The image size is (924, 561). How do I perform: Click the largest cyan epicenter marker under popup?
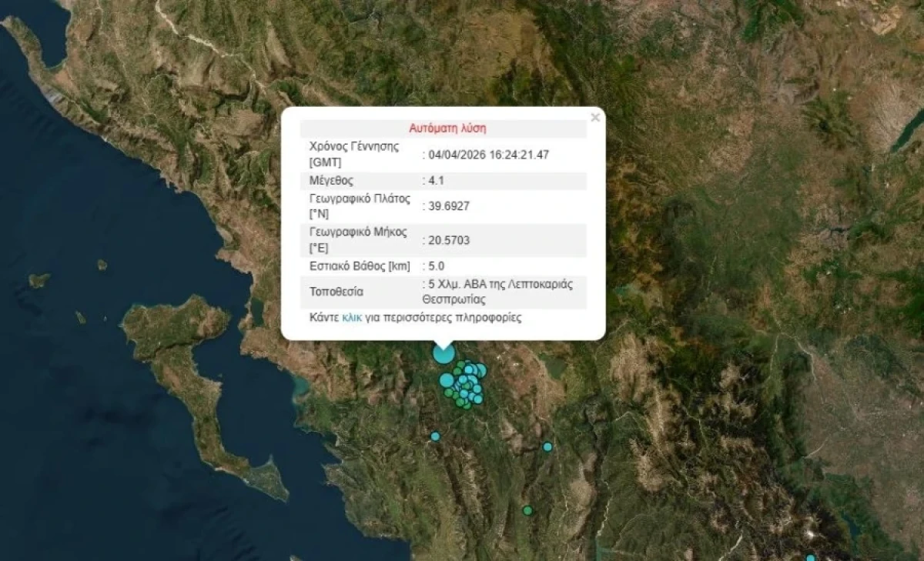(443, 354)
